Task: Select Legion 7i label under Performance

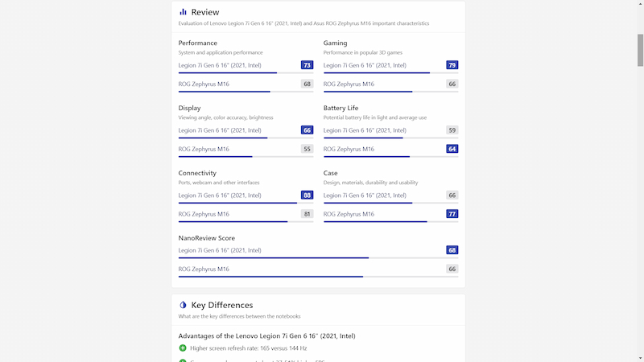Action: pos(220,65)
